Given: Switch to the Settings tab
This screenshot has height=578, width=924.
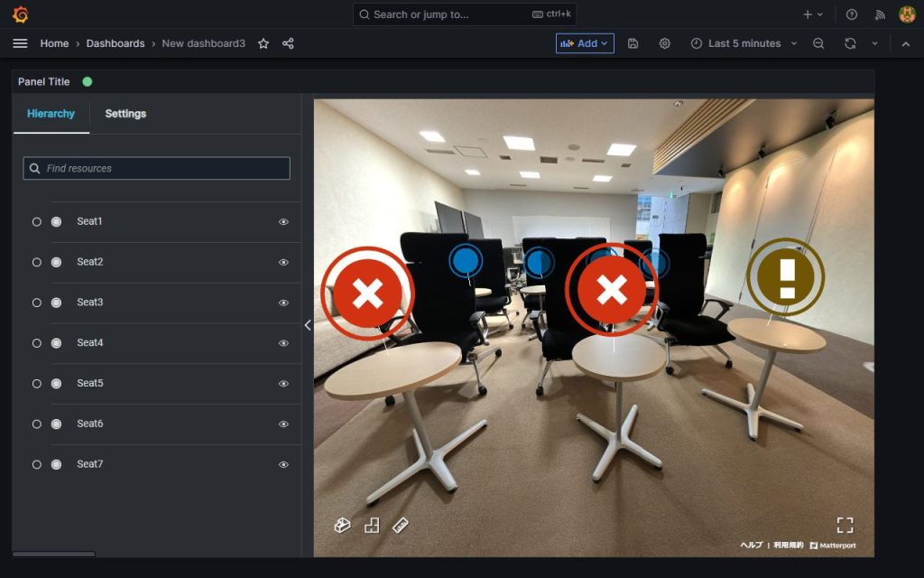Looking at the screenshot, I should click(x=125, y=114).
